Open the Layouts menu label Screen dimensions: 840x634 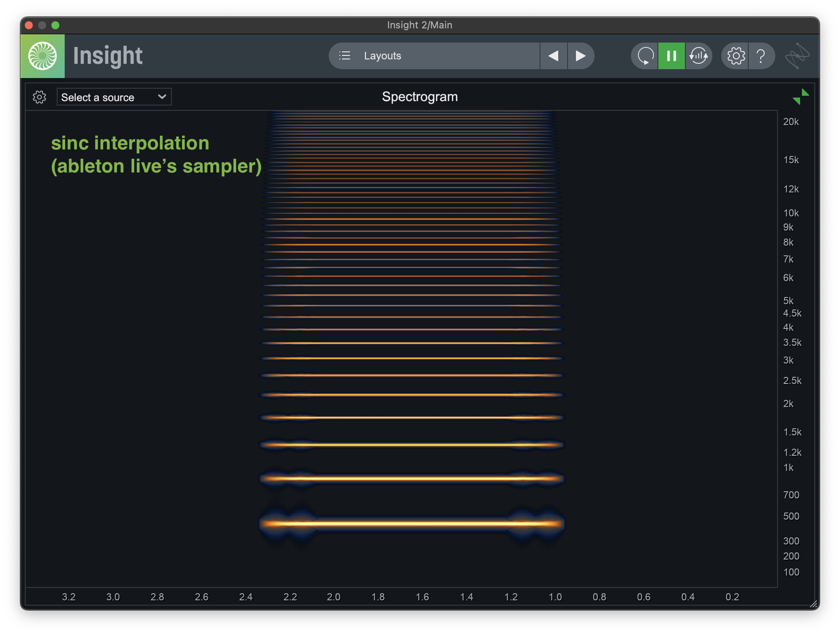[382, 56]
